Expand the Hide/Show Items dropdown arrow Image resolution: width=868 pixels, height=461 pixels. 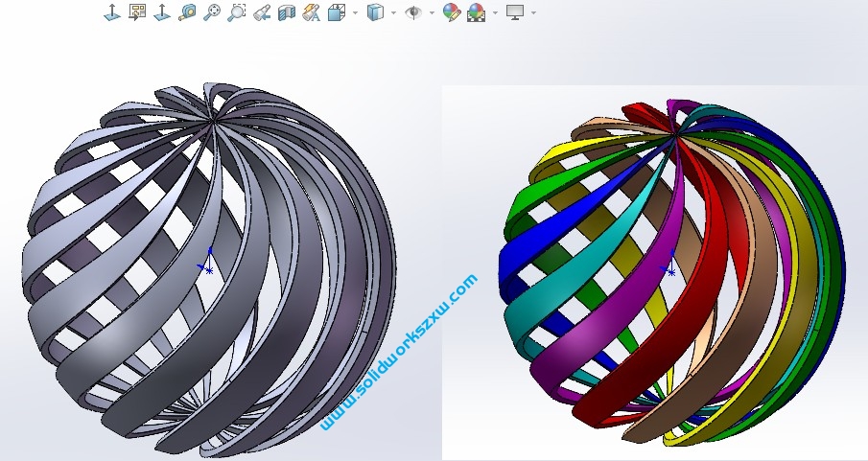pyautogui.click(x=432, y=12)
